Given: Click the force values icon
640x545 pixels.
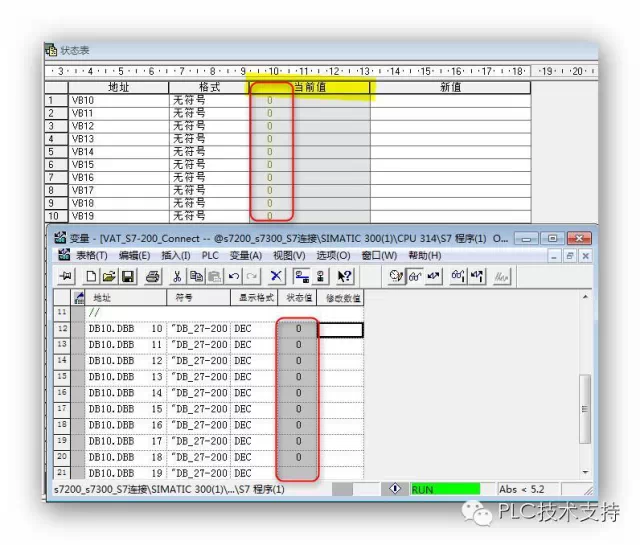Looking at the screenshot, I should [502, 276].
